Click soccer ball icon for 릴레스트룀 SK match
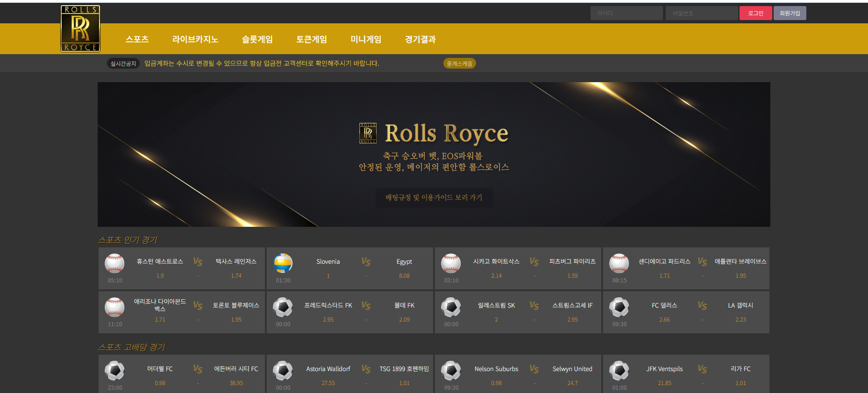868x393 pixels. click(x=451, y=308)
